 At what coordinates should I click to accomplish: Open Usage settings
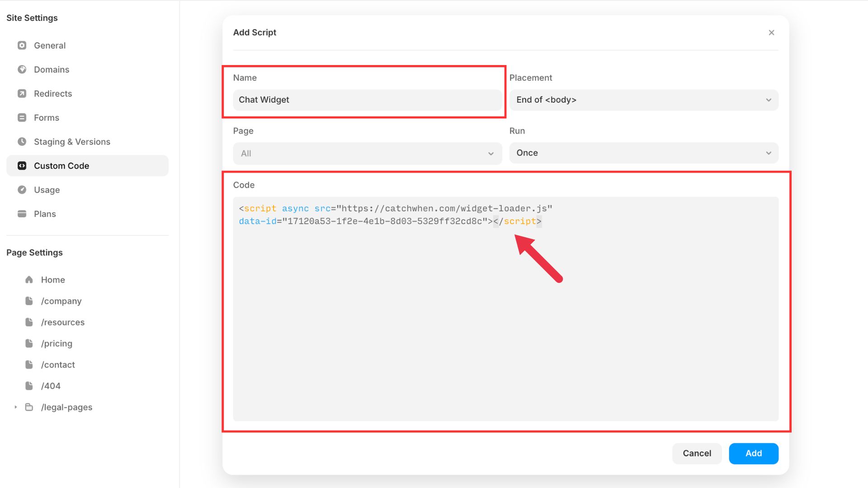coord(87,190)
